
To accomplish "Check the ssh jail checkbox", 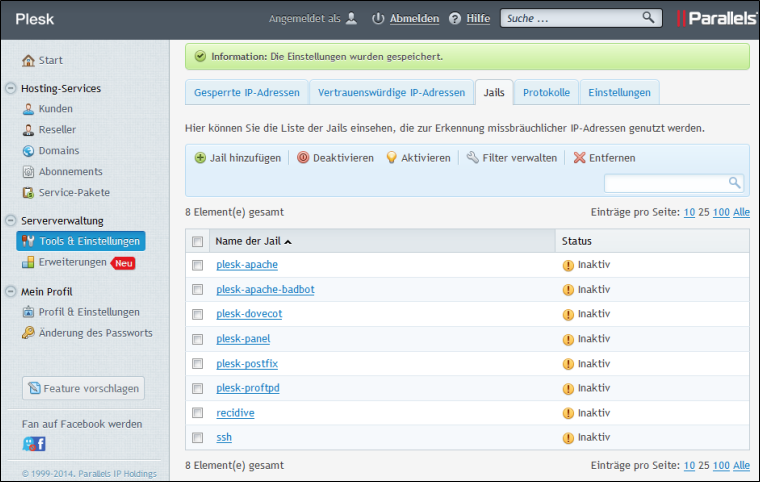I will click(x=197, y=437).
